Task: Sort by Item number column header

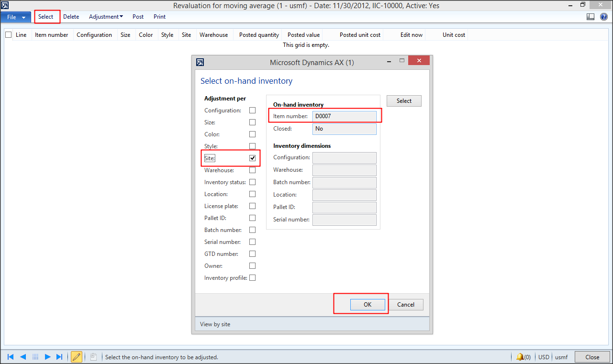Action: coord(52,35)
